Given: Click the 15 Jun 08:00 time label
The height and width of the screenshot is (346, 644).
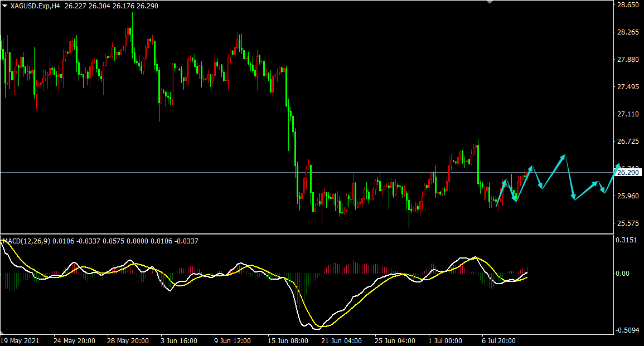Looking at the screenshot, I should [x=288, y=341].
